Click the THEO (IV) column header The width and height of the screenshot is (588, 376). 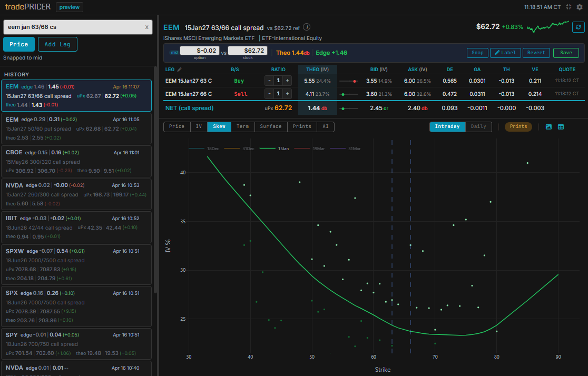pyautogui.click(x=317, y=70)
